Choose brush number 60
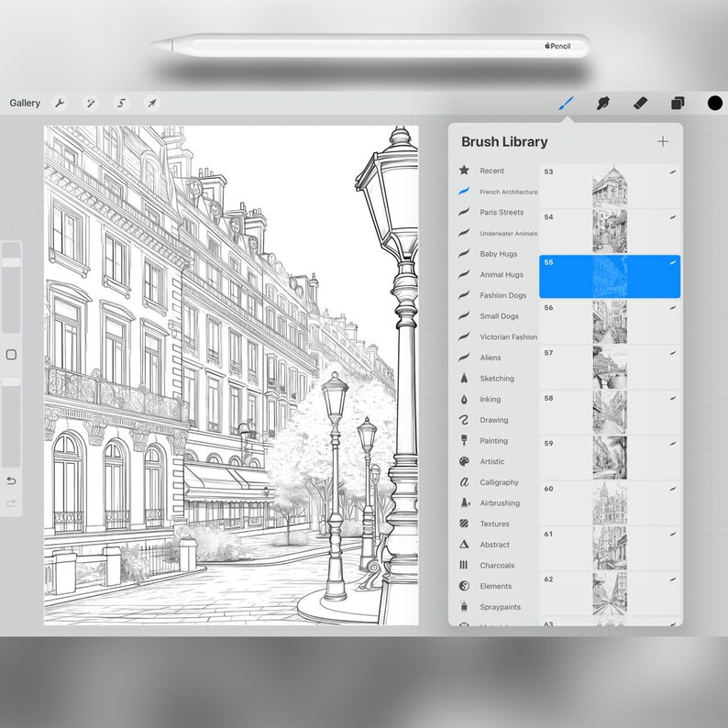The height and width of the screenshot is (728, 728). point(610,502)
